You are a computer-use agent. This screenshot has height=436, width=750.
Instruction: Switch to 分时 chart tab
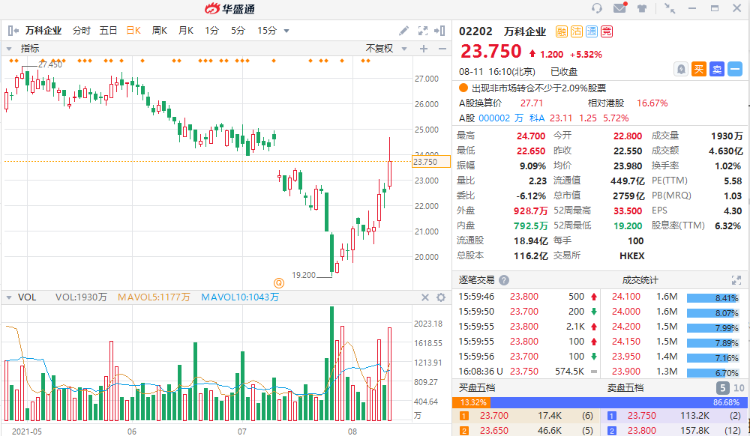point(81,31)
